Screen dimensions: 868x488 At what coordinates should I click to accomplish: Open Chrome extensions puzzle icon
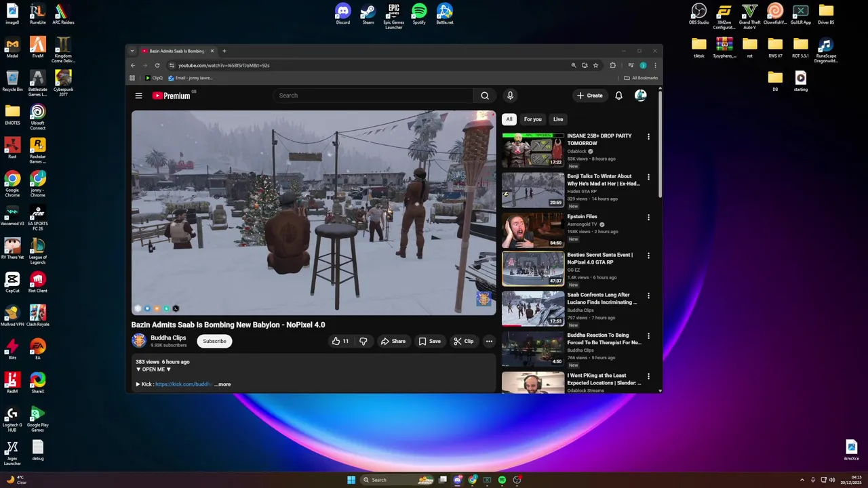point(612,65)
